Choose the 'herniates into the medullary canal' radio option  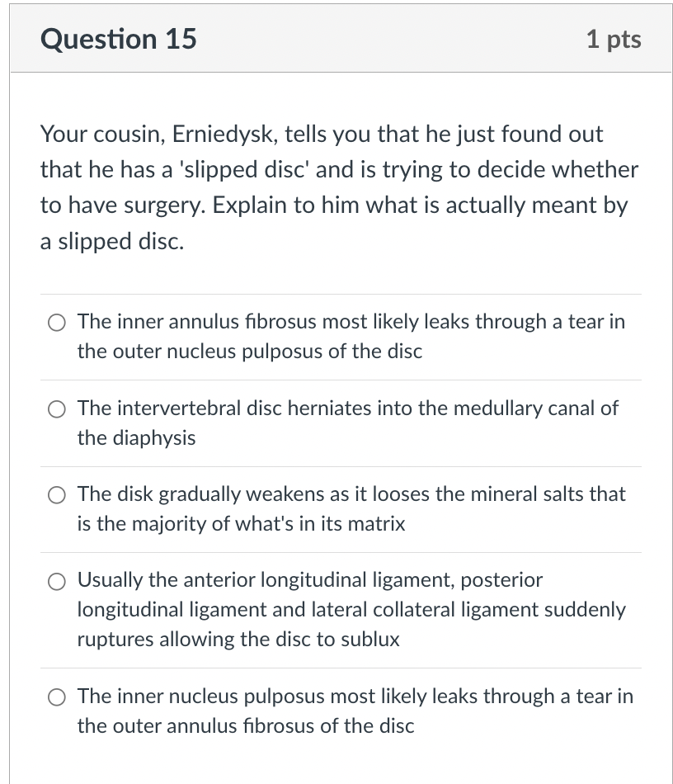tap(56, 409)
